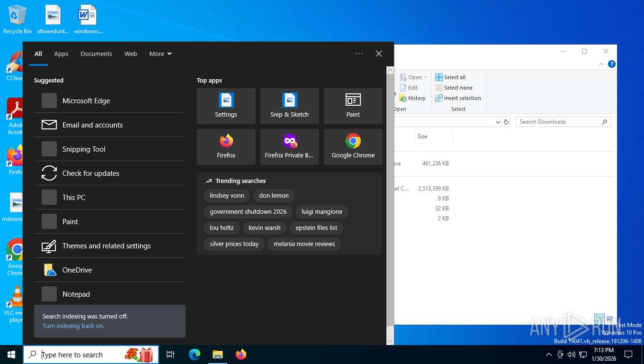
Task: Open Microsoft Edge suggested result
Action: click(x=109, y=100)
